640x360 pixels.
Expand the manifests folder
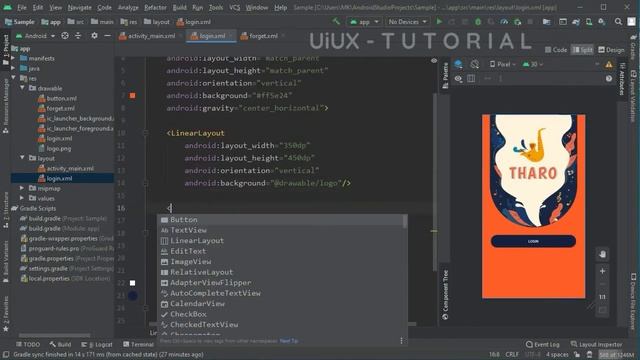[x=14, y=58]
